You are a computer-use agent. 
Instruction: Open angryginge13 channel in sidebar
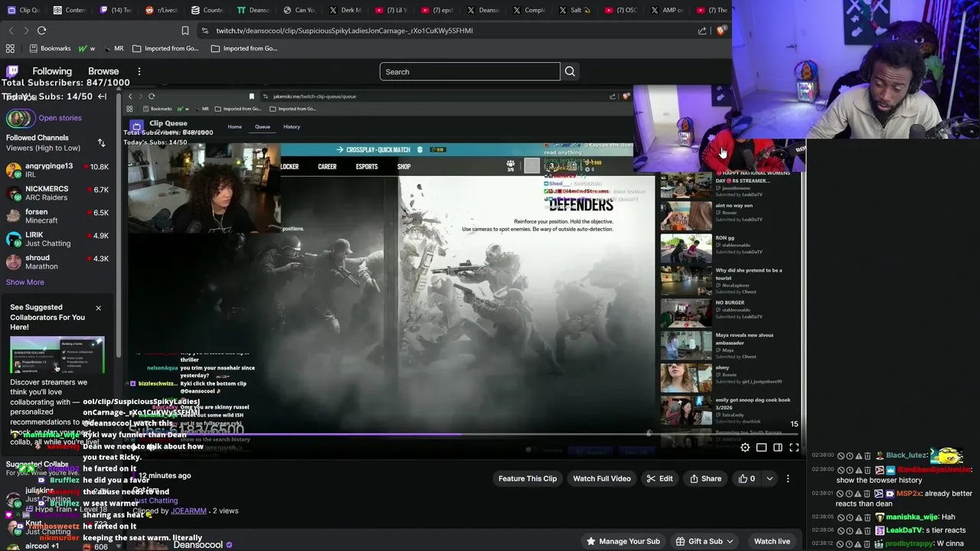pyautogui.click(x=58, y=170)
